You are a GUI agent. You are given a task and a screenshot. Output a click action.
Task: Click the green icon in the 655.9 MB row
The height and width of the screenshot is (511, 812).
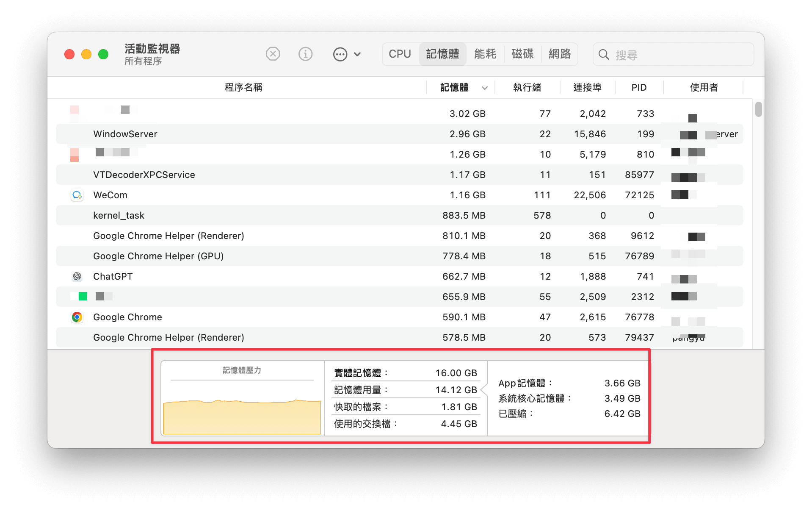click(x=83, y=296)
